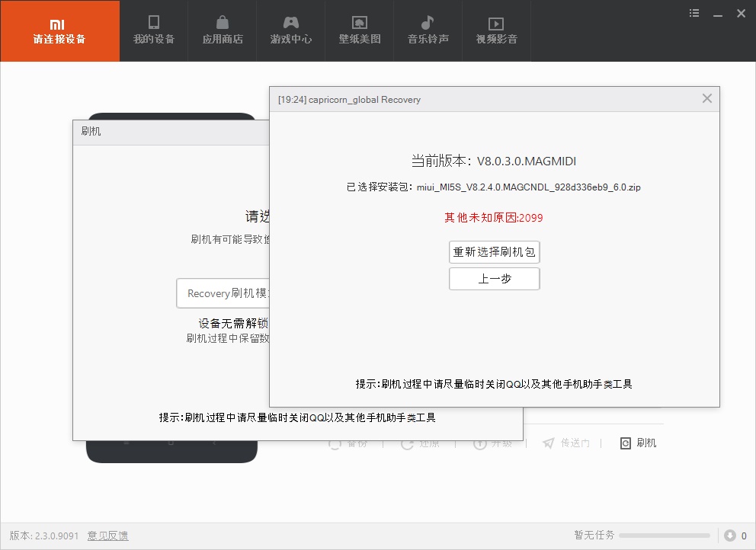Close the capricorn_global Recovery dialog

point(706,99)
